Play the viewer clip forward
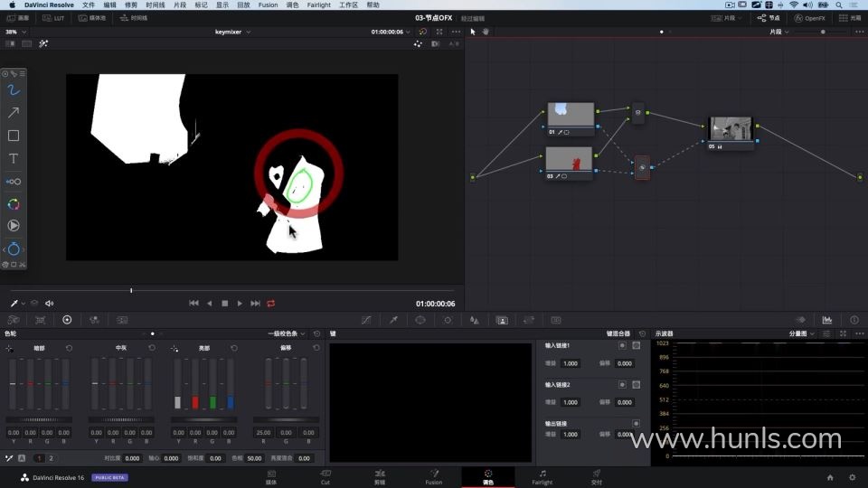The width and height of the screenshot is (868, 488). point(240,304)
